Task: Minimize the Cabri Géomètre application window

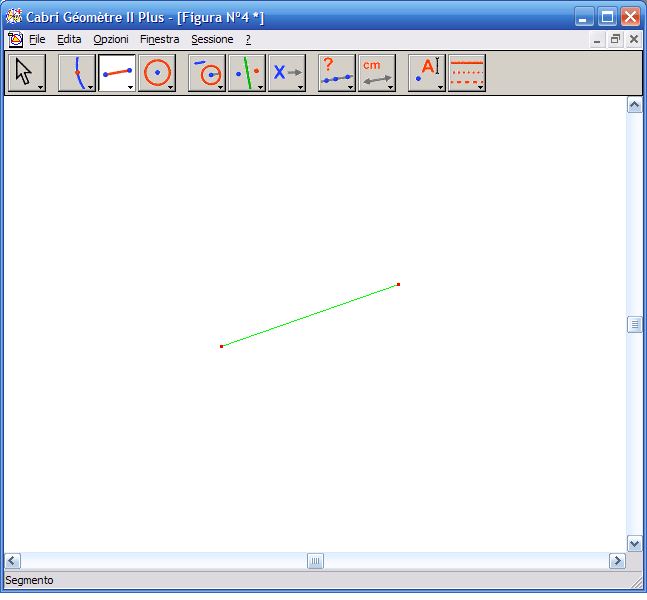Action: (x=584, y=17)
